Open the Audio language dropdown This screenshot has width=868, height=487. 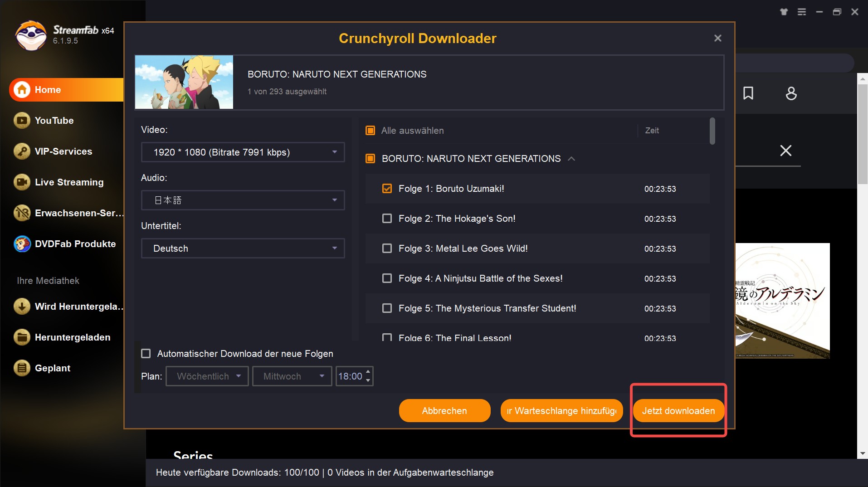pos(243,200)
